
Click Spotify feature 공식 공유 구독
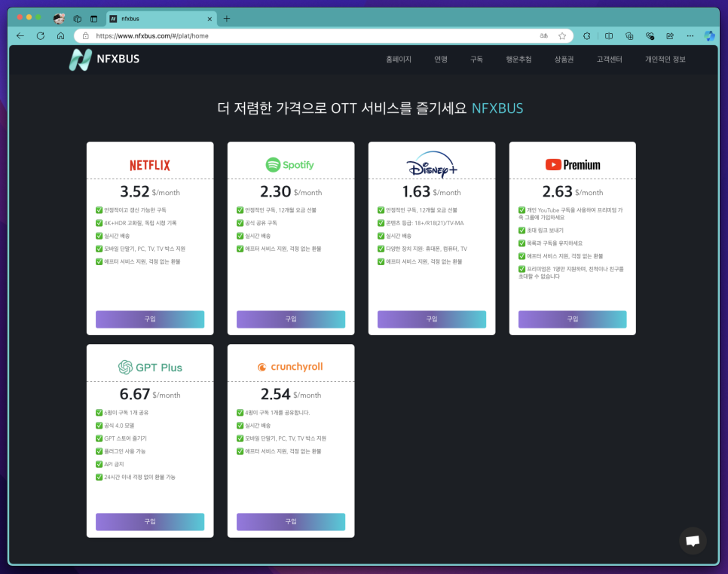click(257, 223)
